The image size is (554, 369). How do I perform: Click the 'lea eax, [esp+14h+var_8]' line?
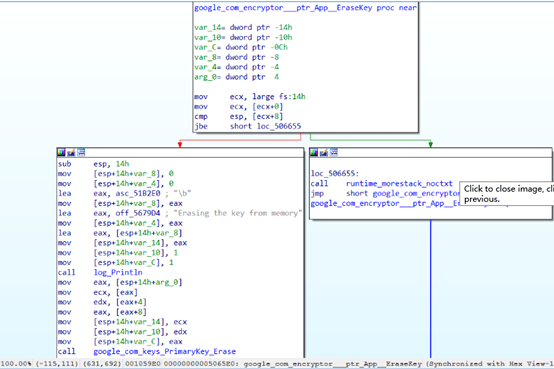tap(120, 233)
